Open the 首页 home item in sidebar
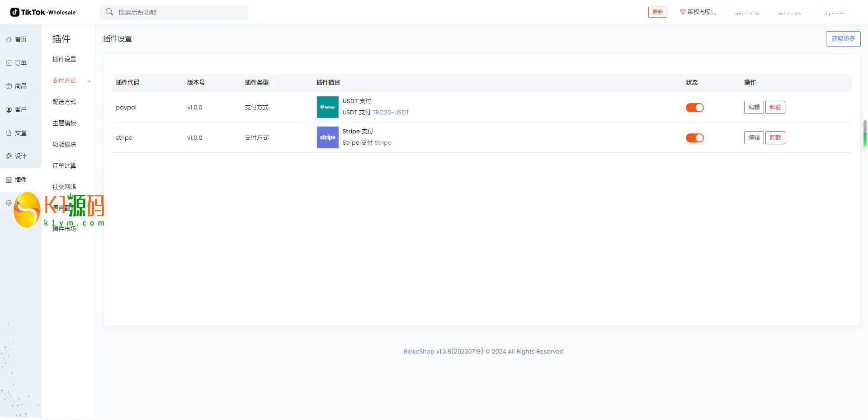 pyautogui.click(x=17, y=39)
